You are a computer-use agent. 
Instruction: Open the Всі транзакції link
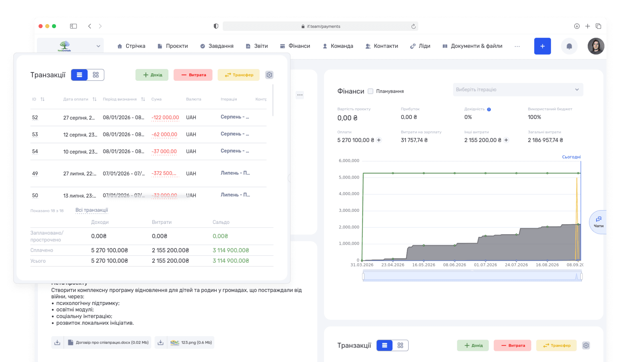tap(92, 210)
